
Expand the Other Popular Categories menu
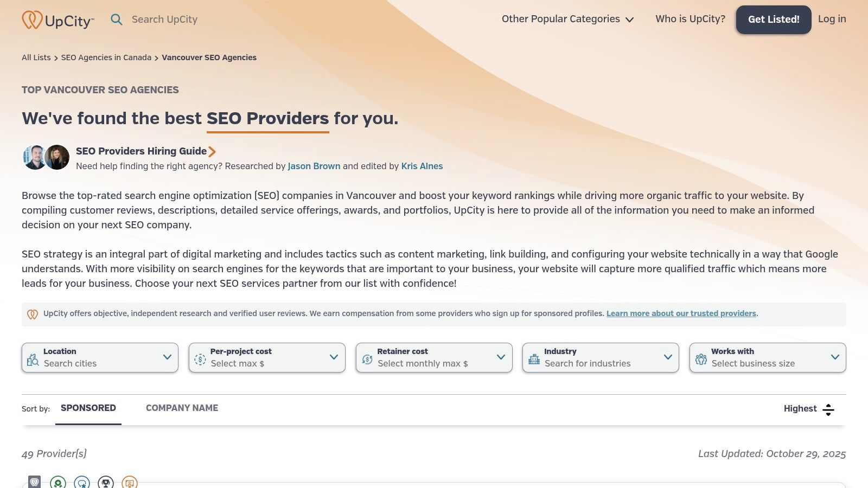567,19
